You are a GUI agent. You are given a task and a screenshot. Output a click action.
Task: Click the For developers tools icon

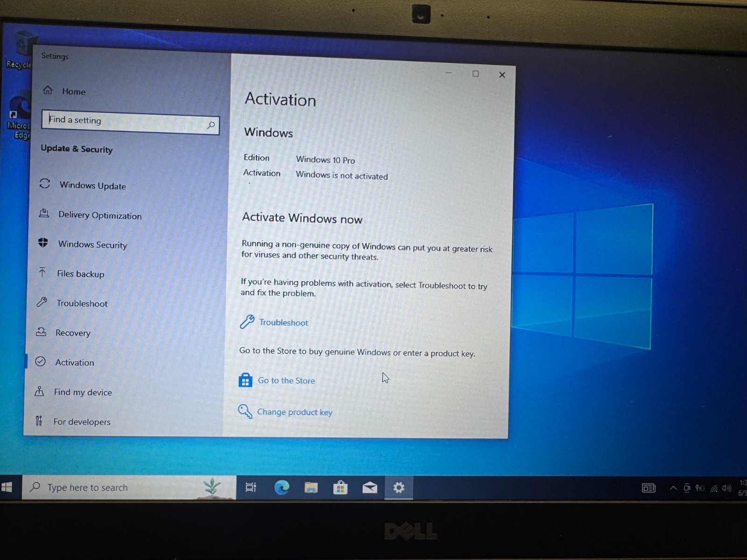click(39, 420)
